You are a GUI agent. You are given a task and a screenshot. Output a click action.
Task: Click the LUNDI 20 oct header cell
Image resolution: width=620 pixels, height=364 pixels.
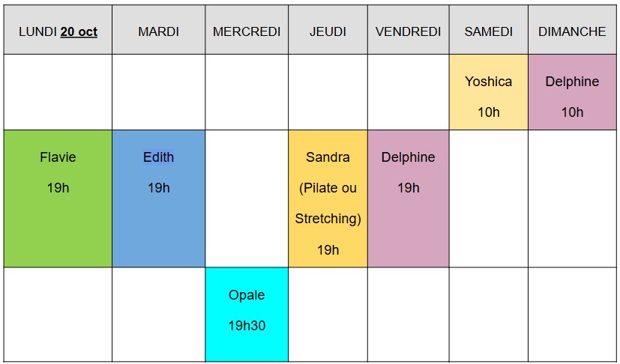[58, 31]
